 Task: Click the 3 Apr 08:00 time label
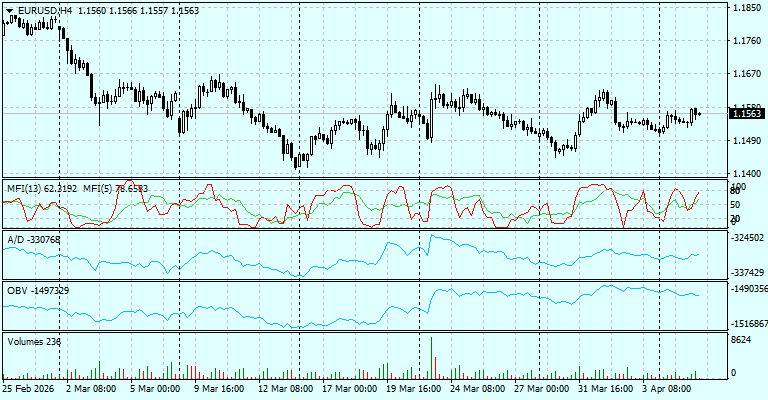coord(667,389)
